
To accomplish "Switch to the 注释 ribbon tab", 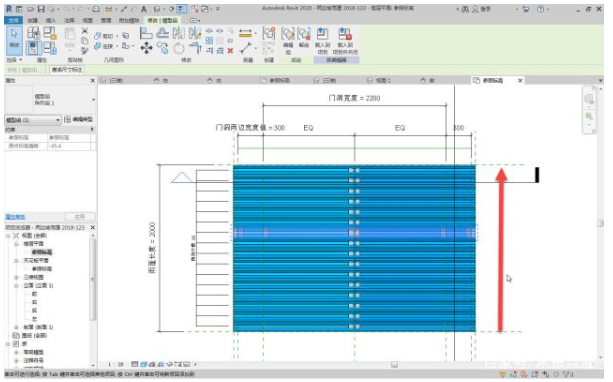I will [x=69, y=20].
